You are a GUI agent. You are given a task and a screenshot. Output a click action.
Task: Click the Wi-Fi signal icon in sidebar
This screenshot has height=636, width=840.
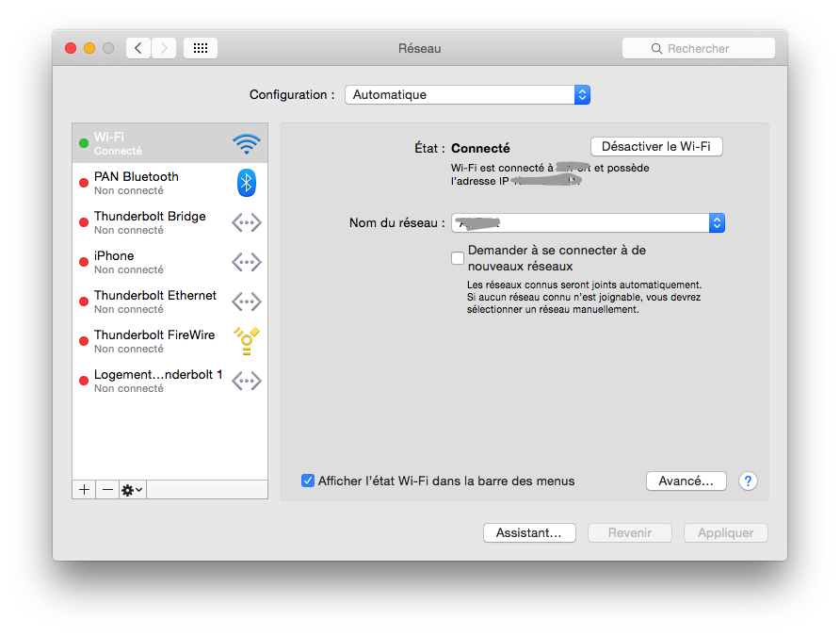[247, 143]
